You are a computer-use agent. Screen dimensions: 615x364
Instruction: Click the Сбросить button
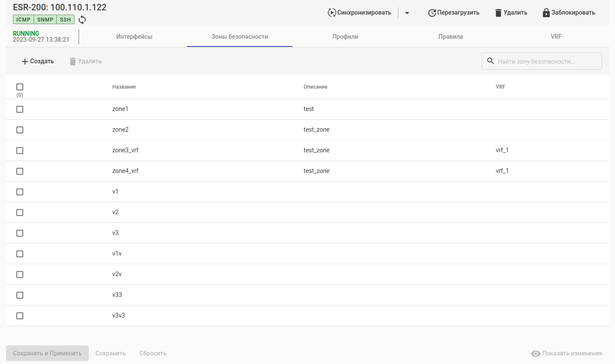pyautogui.click(x=153, y=353)
